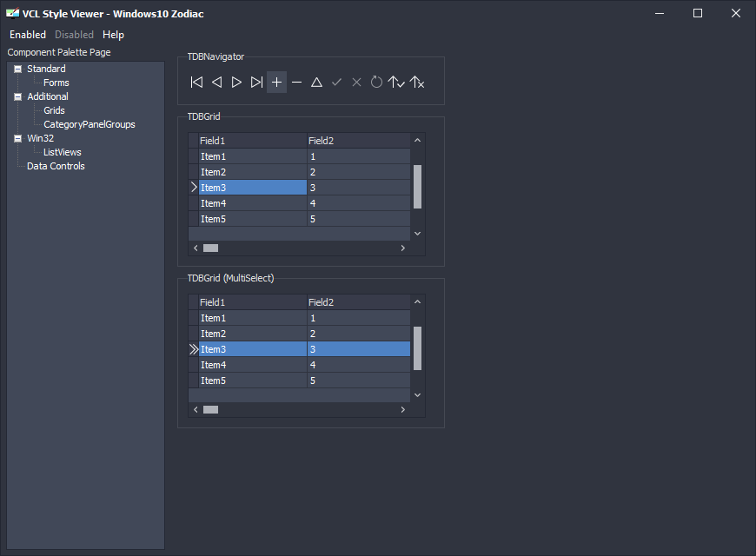This screenshot has height=556, width=756.
Task: Click vertical scrollbar thumb in TDBGrid
Action: tap(417, 187)
